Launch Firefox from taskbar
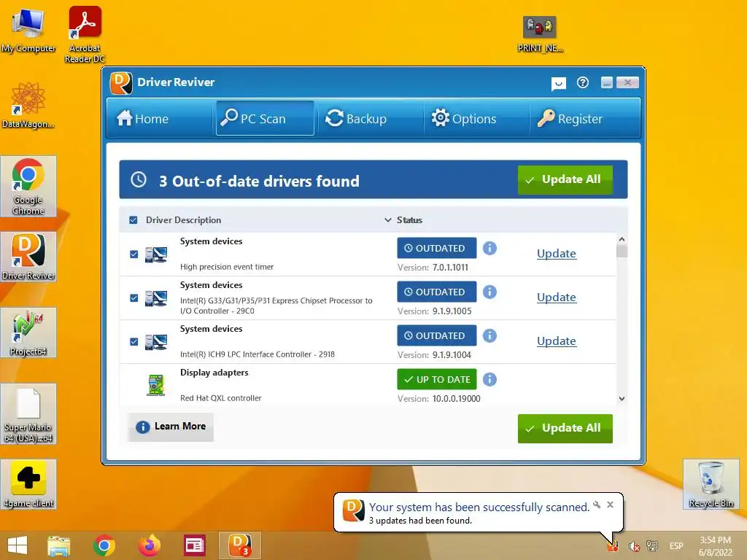 [150, 545]
